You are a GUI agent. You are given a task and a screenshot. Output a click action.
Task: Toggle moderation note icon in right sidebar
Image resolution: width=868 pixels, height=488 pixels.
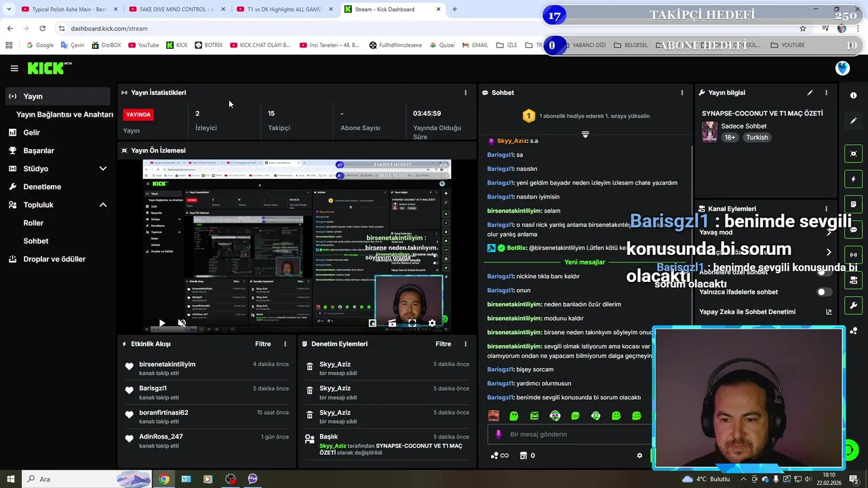click(x=854, y=204)
